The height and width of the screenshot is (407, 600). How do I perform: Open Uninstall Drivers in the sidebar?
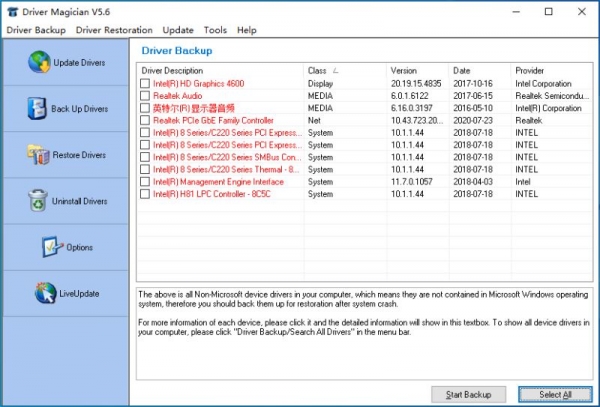point(66,201)
